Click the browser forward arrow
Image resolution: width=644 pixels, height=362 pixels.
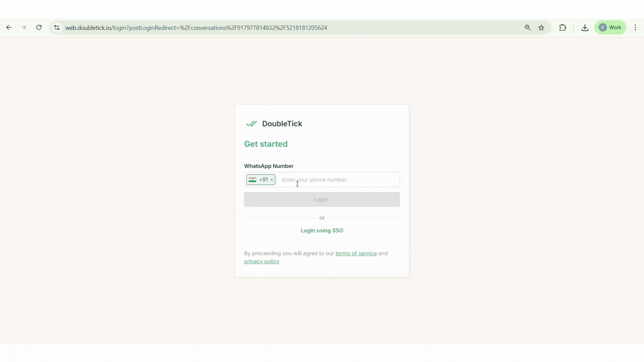23,27
